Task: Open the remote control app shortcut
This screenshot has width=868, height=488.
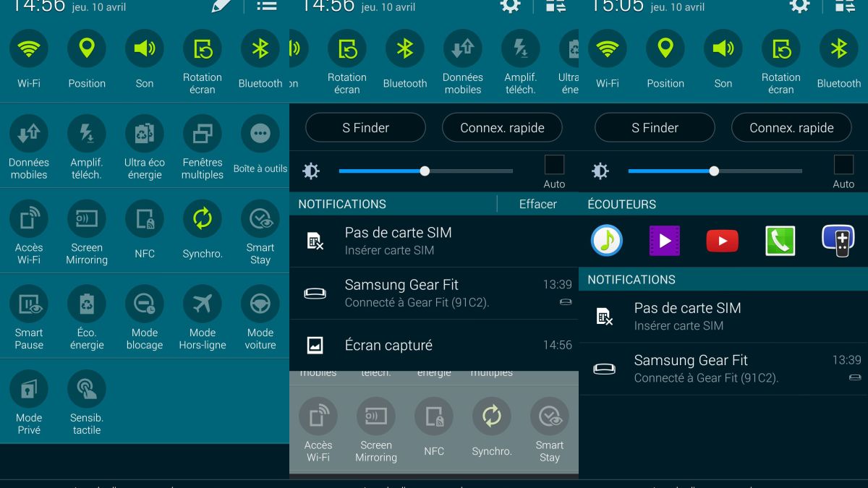Action: tap(838, 241)
